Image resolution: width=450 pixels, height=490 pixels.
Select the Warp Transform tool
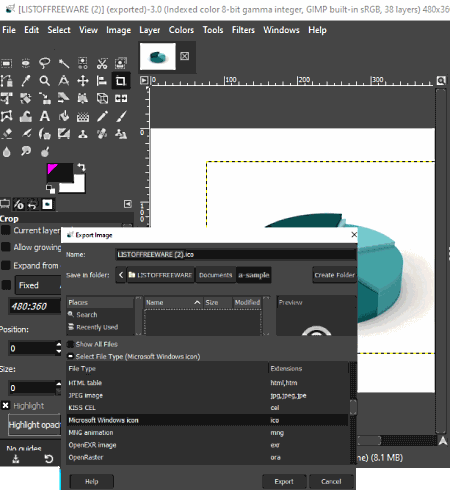pos(26,116)
